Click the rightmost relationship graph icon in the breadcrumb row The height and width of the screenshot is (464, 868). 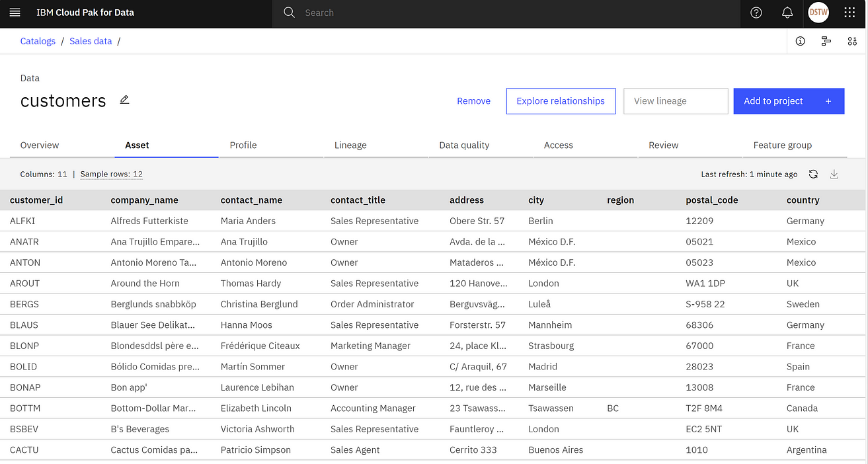click(852, 41)
